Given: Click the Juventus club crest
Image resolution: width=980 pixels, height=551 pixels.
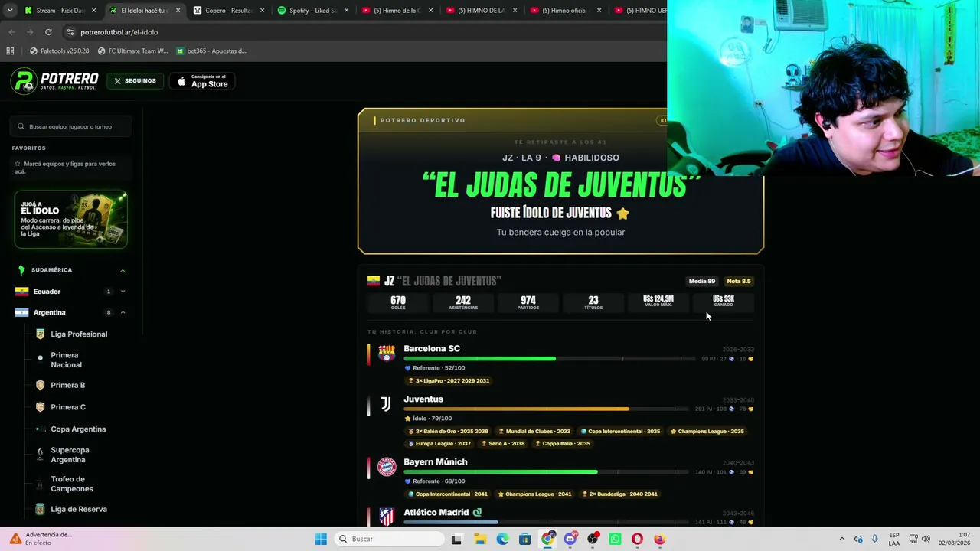Looking at the screenshot, I should pos(386,405).
